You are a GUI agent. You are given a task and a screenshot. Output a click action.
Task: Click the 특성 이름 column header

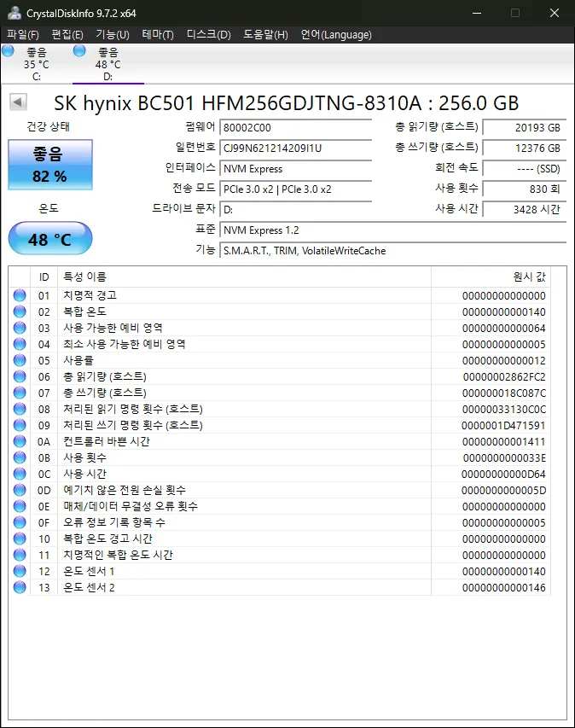[244, 277]
